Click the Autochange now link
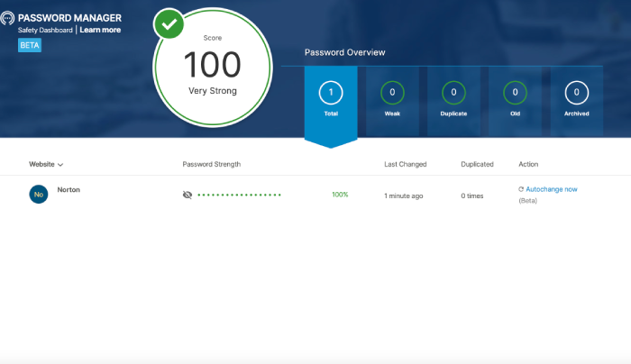 point(552,189)
